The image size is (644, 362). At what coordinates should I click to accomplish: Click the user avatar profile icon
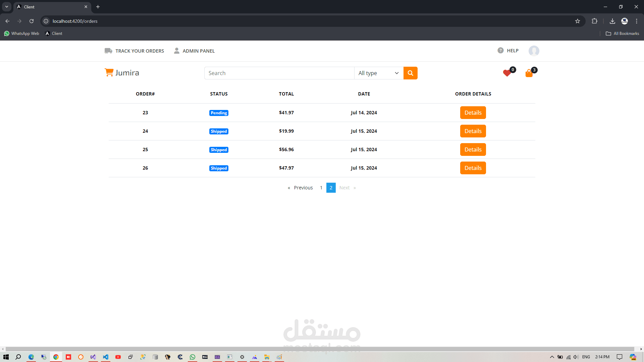point(534,51)
